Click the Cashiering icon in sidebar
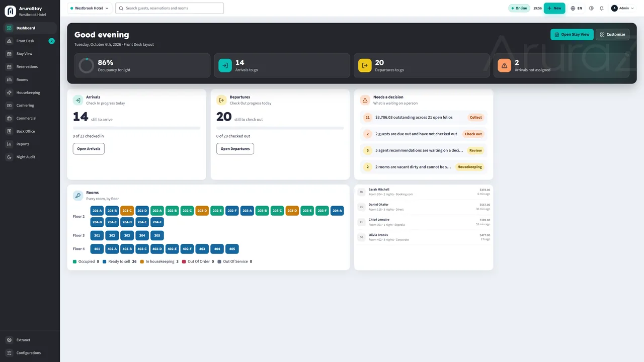 coord(9,106)
